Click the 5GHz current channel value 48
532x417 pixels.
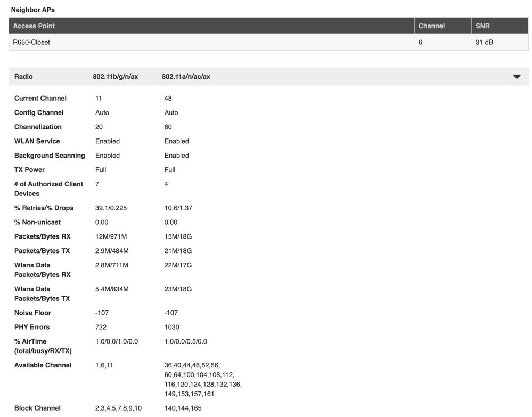pyautogui.click(x=168, y=99)
